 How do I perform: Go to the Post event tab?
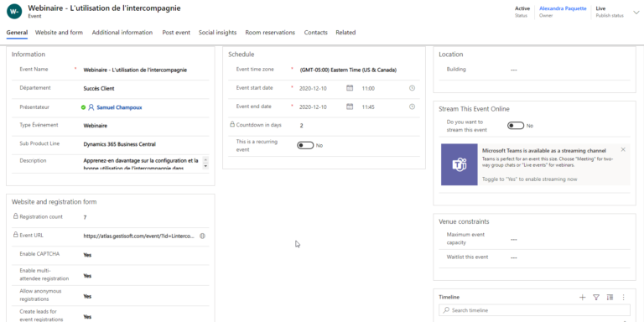point(176,33)
